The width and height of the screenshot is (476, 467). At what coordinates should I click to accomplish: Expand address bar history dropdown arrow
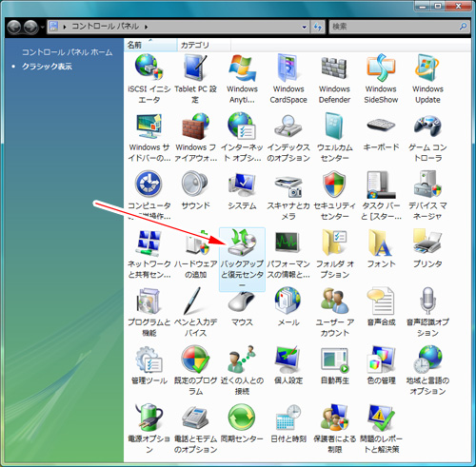point(305,27)
